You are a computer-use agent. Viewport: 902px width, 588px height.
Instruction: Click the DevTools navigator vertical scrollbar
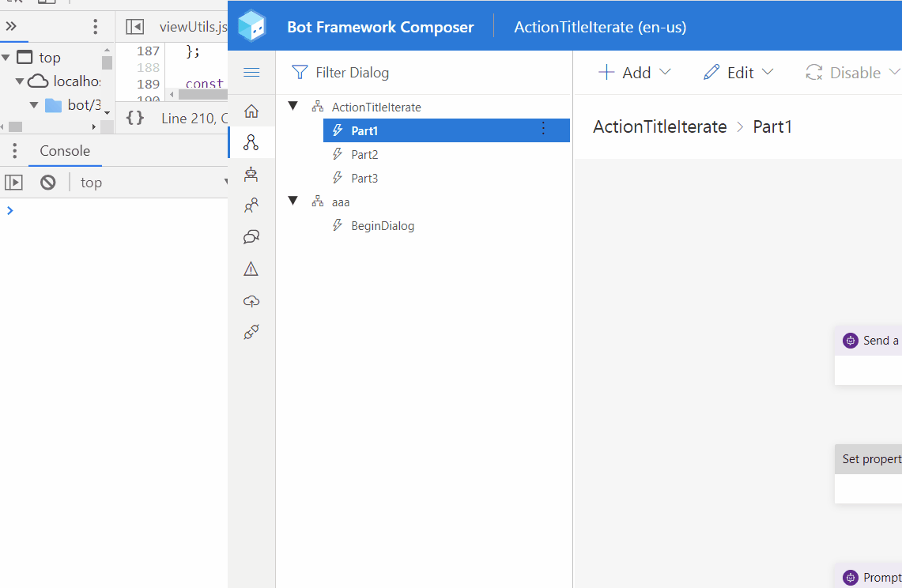pyautogui.click(x=107, y=62)
